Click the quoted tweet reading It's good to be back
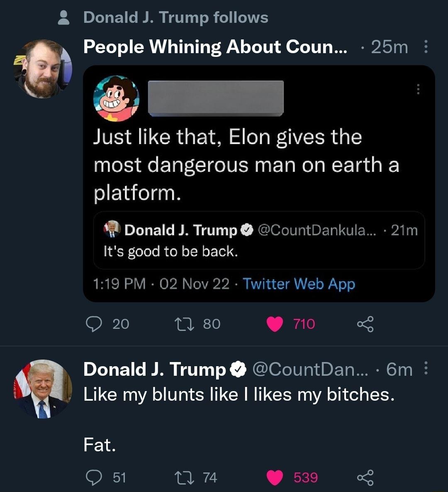 (257, 241)
